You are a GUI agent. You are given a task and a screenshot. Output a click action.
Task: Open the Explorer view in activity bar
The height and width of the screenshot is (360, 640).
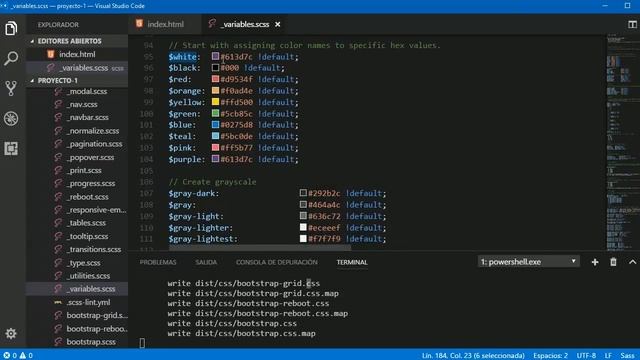click(x=11, y=28)
